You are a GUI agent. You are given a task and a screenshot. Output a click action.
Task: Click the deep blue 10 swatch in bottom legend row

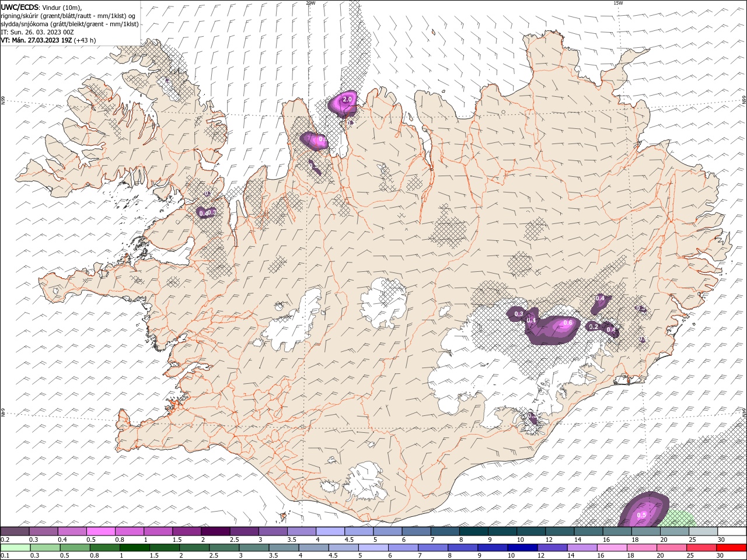pyautogui.click(x=522, y=548)
